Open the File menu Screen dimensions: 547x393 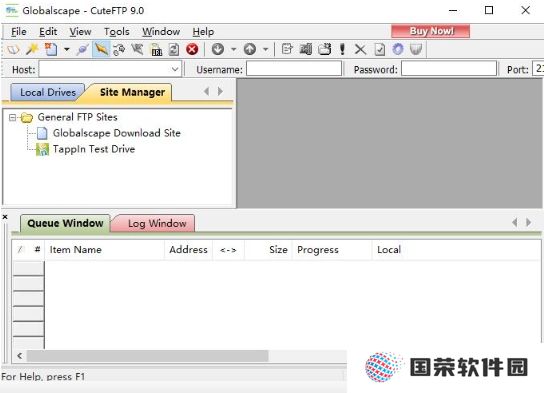pyautogui.click(x=19, y=32)
